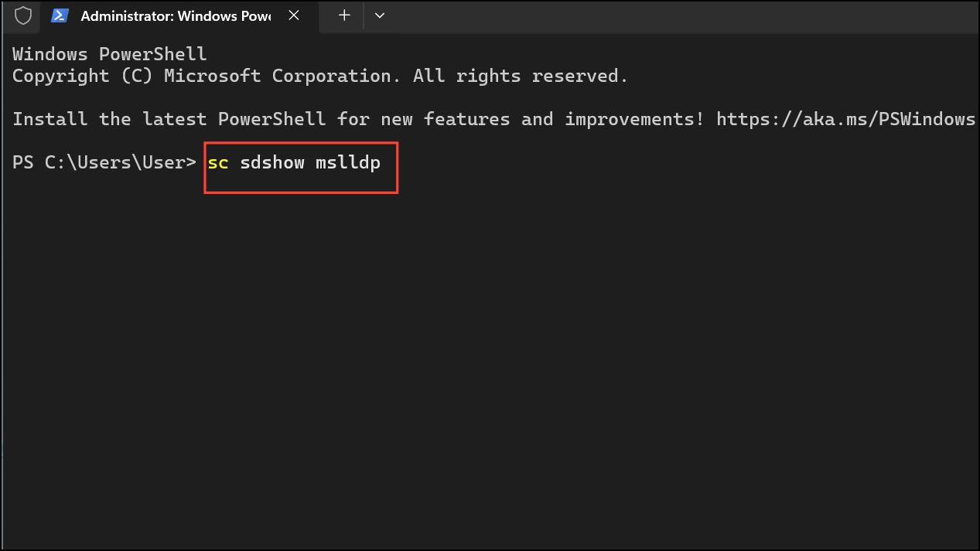The image size is (980, 551).
Task: Place the cursor after 'mslldp'
Action: [384, 162]
